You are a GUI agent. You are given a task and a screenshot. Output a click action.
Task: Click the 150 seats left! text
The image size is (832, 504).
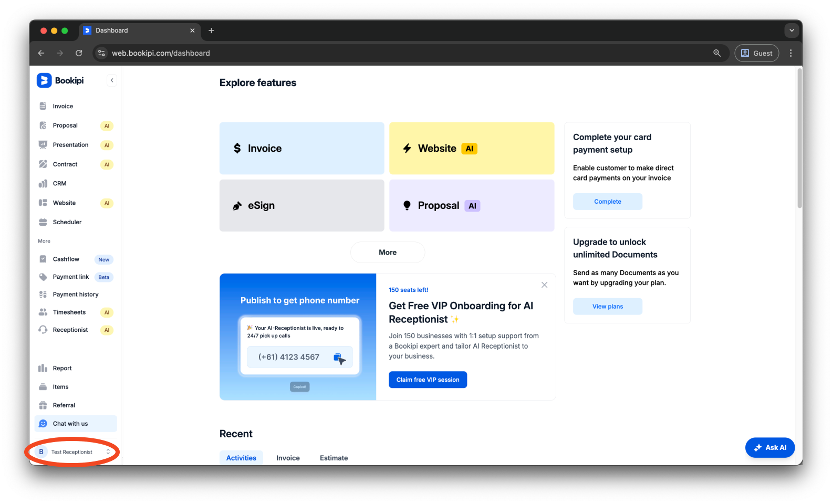coord(408,290)
